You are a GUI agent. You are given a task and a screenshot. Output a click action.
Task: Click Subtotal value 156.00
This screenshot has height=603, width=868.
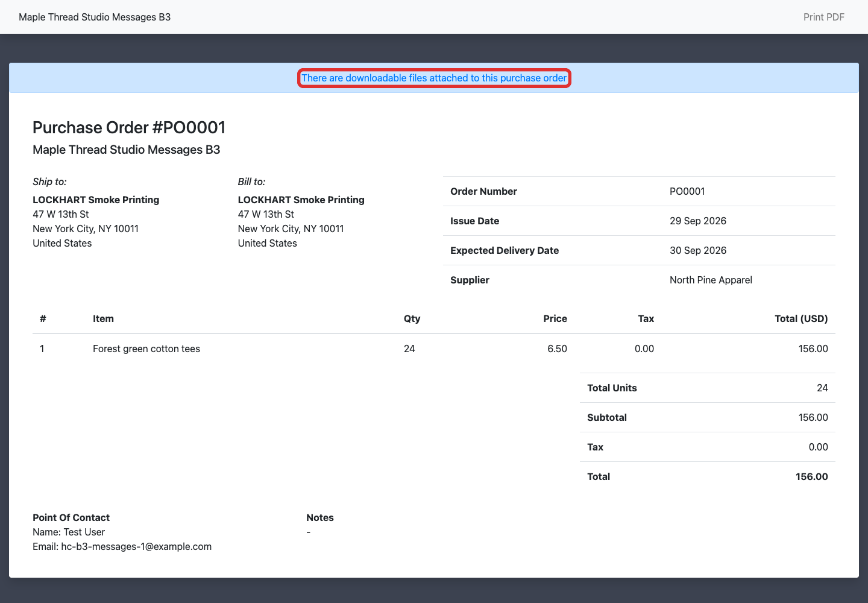coord(813,417)
